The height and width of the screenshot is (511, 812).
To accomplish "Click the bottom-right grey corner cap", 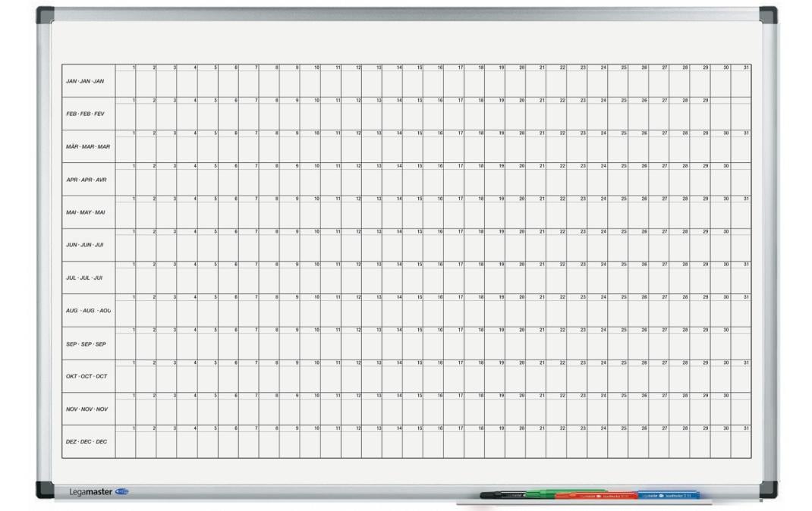I will pyautogui.click(x=768, y=490).
